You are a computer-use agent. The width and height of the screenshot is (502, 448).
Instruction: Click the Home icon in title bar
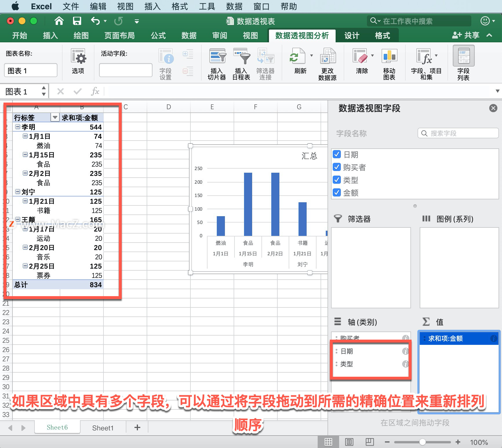[59, 21]
